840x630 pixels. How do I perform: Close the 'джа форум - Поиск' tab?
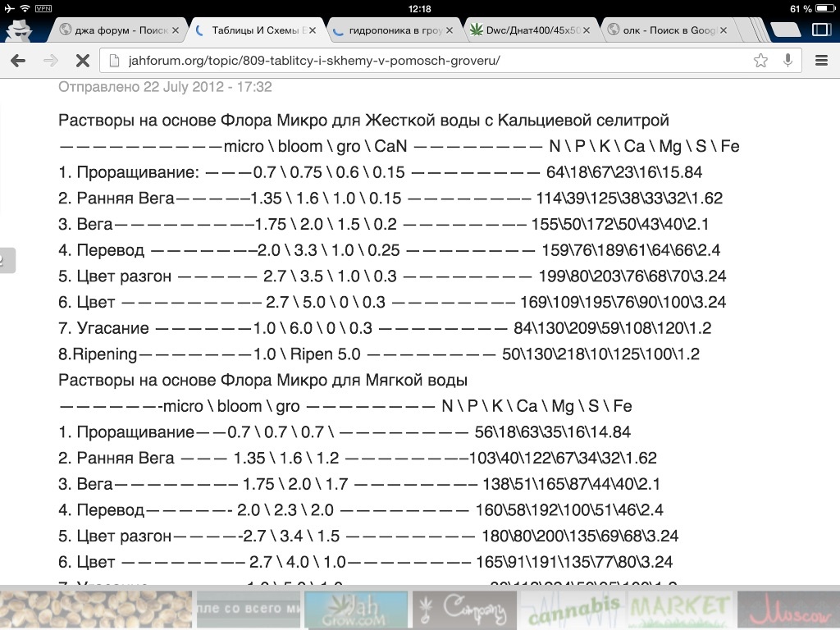coord(175,30)
